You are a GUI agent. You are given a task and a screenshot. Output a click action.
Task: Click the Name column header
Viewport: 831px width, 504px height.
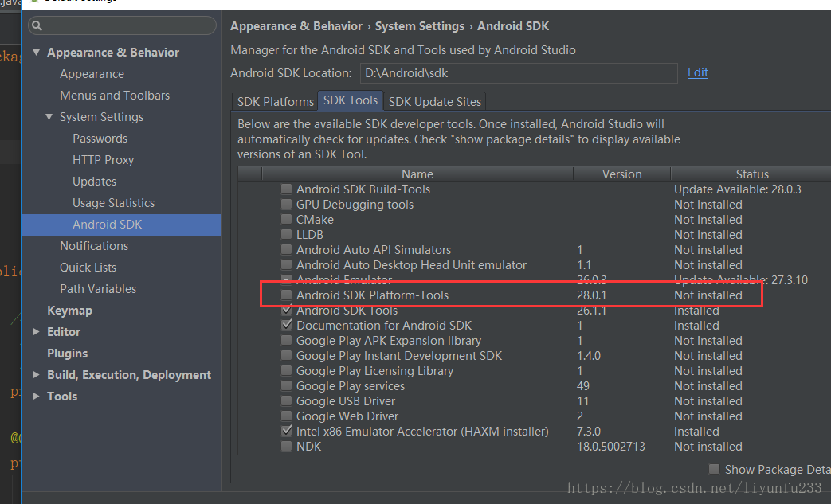coord(417,174)
